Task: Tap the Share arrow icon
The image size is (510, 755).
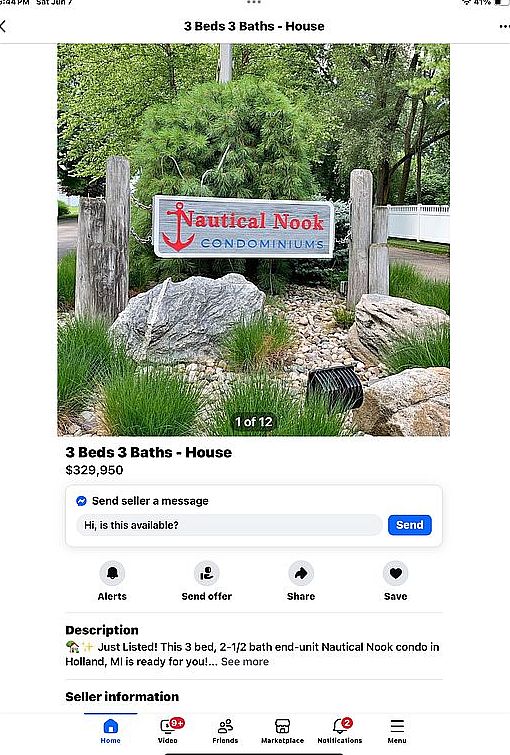Action: pyautogui.click(x=301, y=573)
